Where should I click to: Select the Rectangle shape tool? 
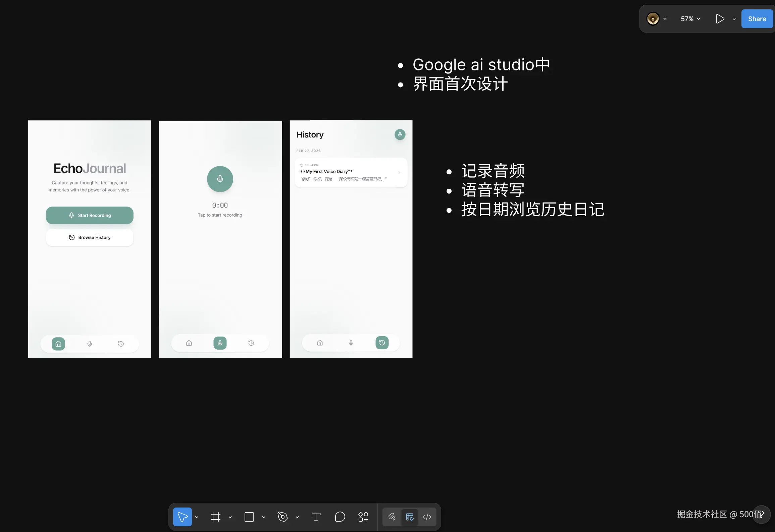click(249, 517)
